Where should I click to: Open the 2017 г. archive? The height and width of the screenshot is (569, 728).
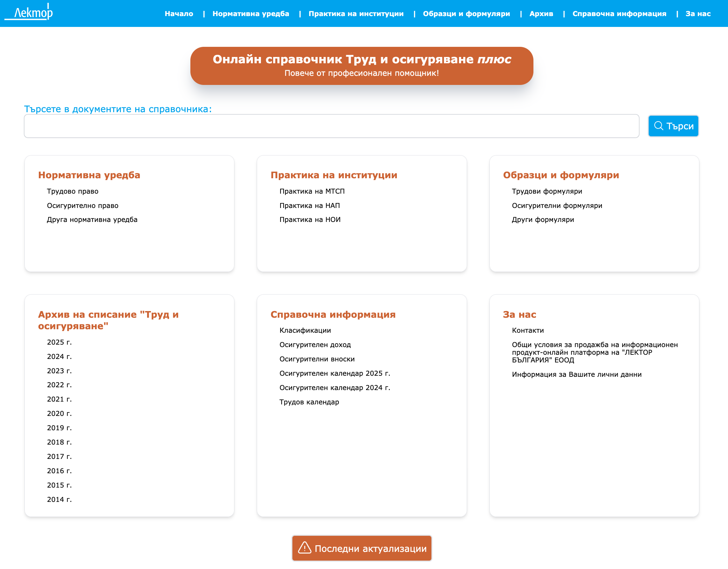click(x=59, y=456)
